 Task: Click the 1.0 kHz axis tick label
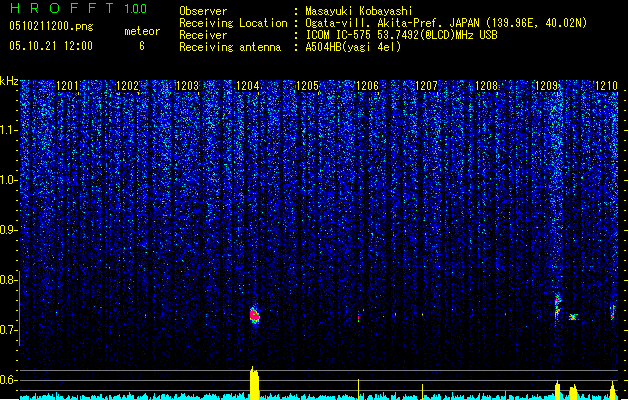click(9, 180)
